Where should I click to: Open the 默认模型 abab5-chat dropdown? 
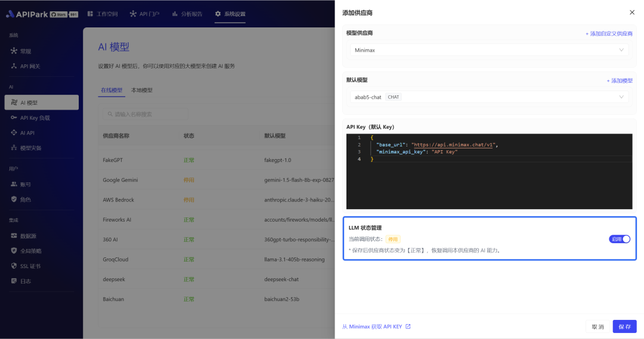coord(489,97)
